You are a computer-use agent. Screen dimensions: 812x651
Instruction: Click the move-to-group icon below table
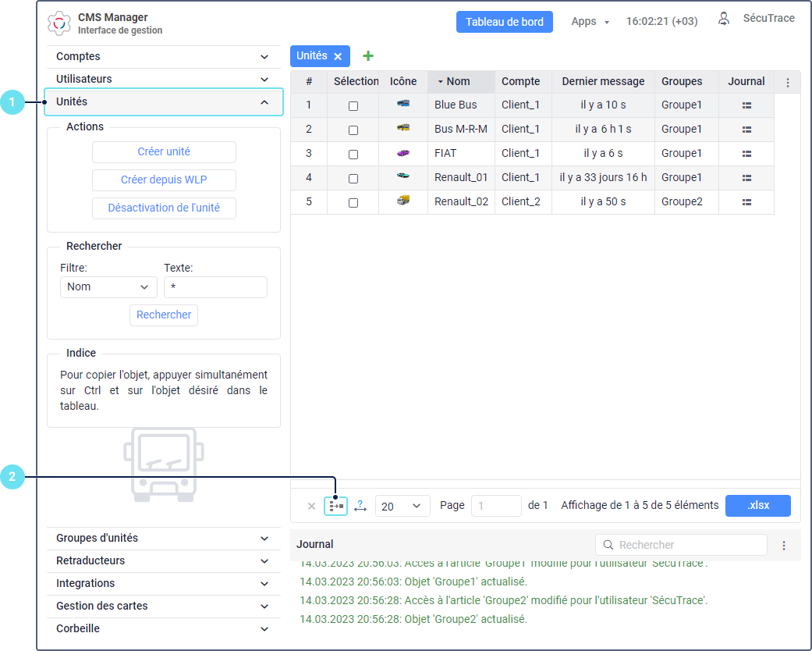pos(336,506)
